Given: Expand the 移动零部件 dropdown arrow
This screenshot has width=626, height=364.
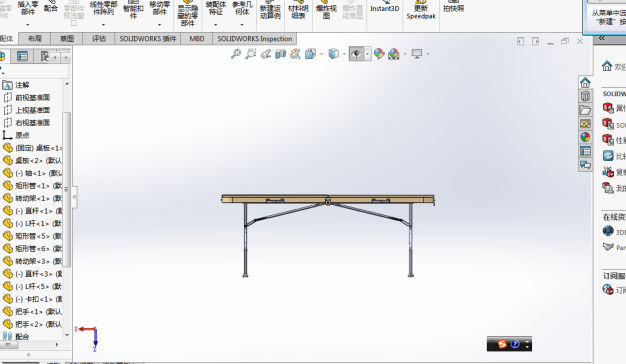Looking at the screenshot, I should pos(159,25).
